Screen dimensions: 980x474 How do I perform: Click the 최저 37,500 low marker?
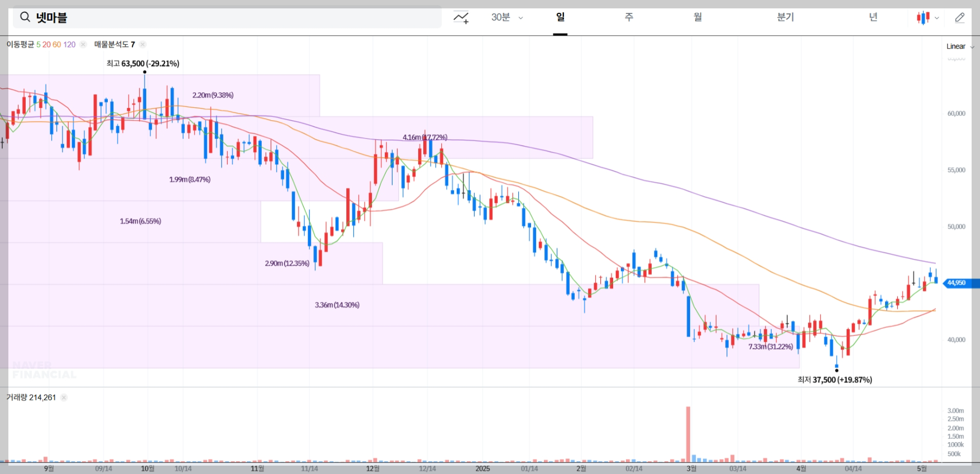point(835,380)
